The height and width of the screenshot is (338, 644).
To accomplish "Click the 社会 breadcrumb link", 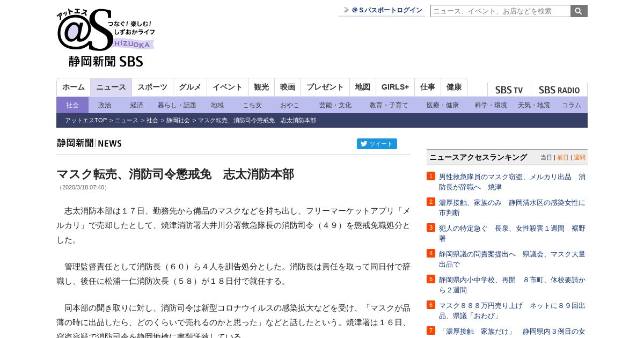I will pos(152,120).
